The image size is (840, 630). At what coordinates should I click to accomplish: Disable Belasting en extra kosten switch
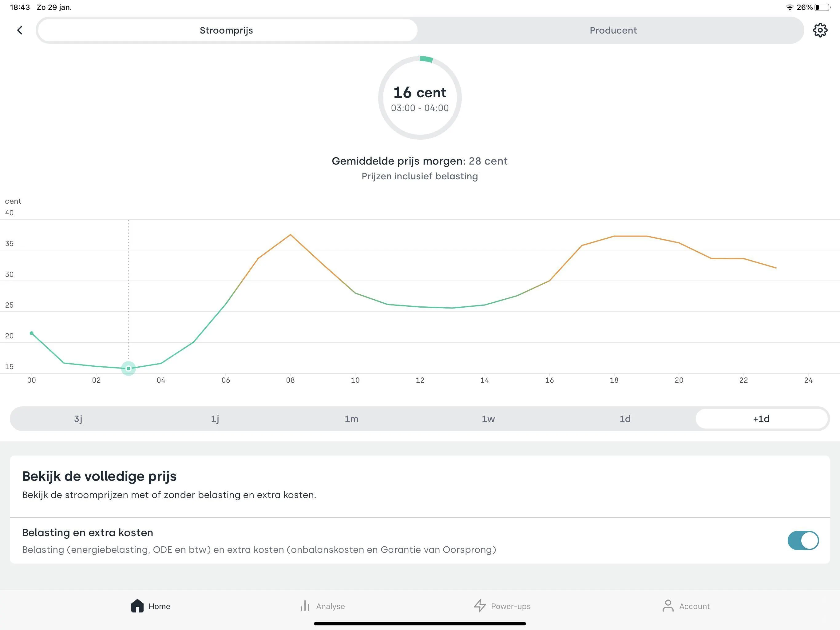pos(803,540)
